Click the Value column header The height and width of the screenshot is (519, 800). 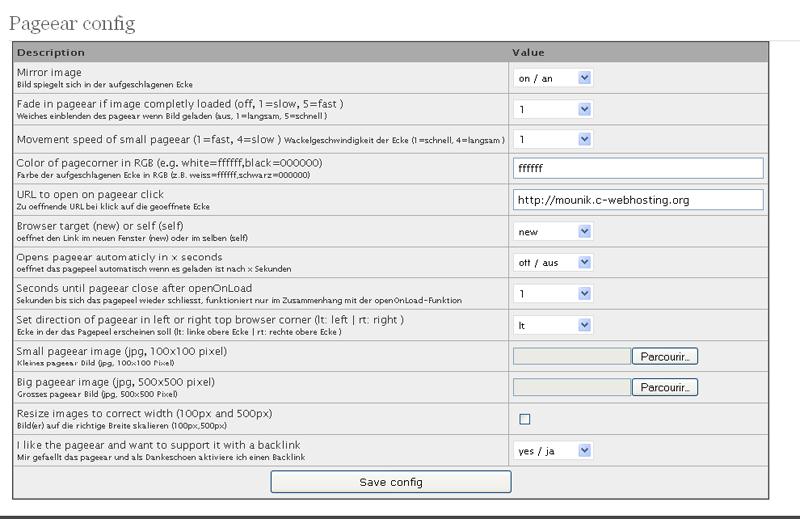[528, 53]
